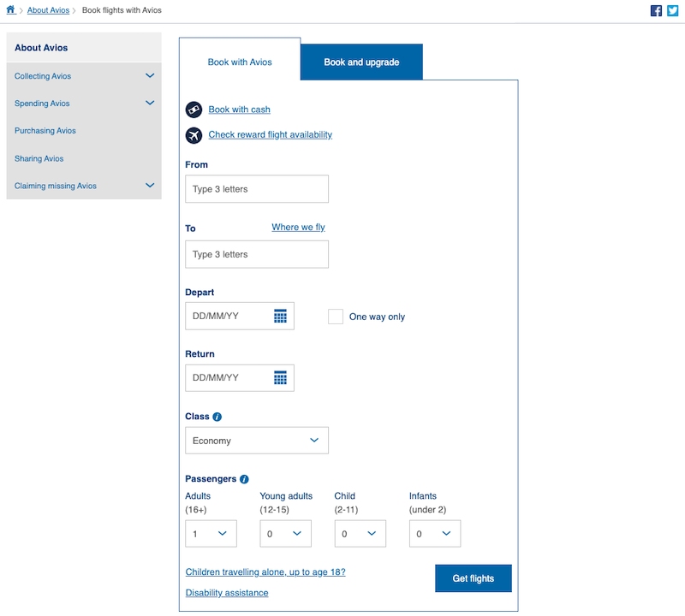Viewport: 685px width, 616px height.
Task: Click the About Avios sidebar heading
Action: point(41,48)
